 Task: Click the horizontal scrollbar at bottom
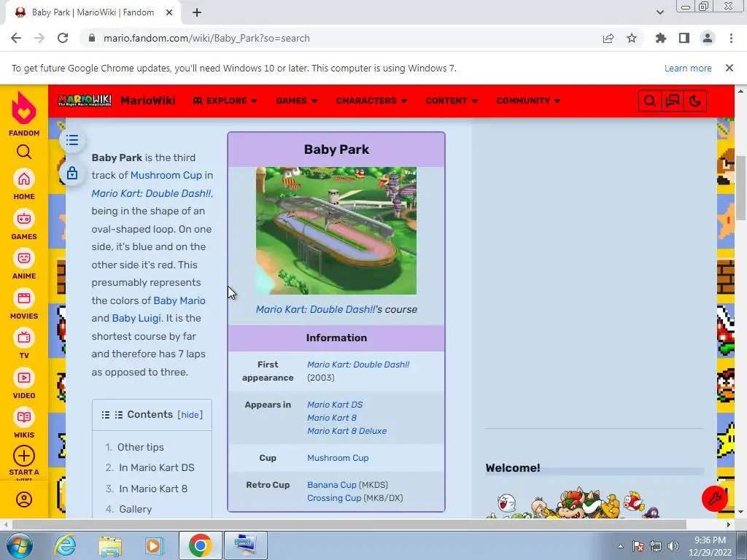[x=349, y=524]
